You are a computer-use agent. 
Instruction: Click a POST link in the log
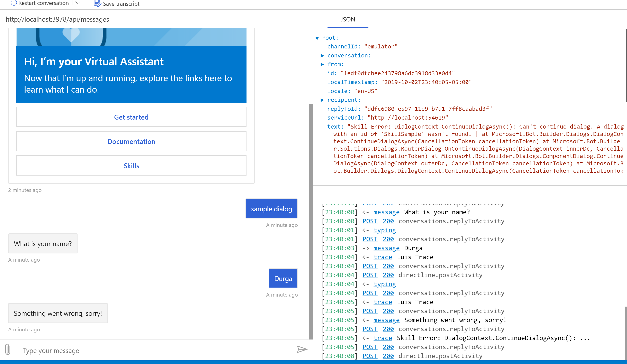click(x=370, y=221)
